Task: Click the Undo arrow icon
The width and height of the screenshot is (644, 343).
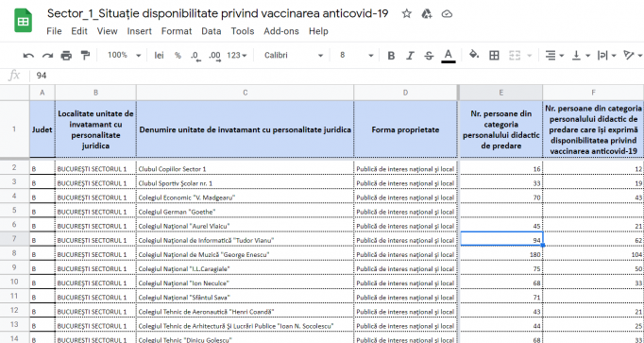Action: click(28, 56)
